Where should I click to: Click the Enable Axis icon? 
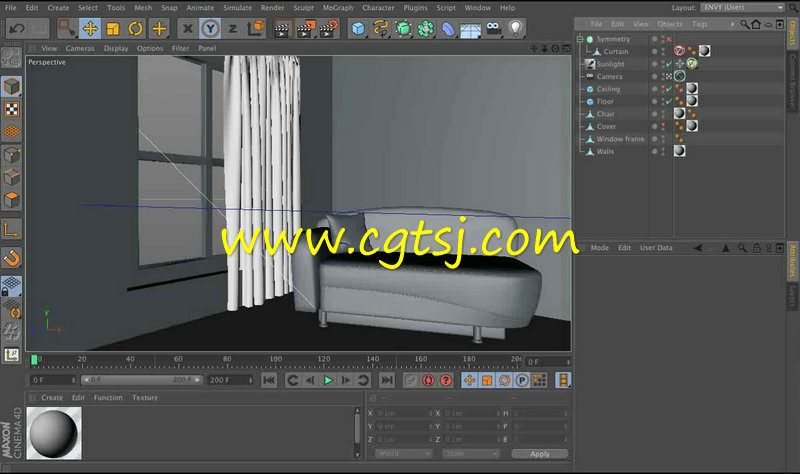coord(11,230)
